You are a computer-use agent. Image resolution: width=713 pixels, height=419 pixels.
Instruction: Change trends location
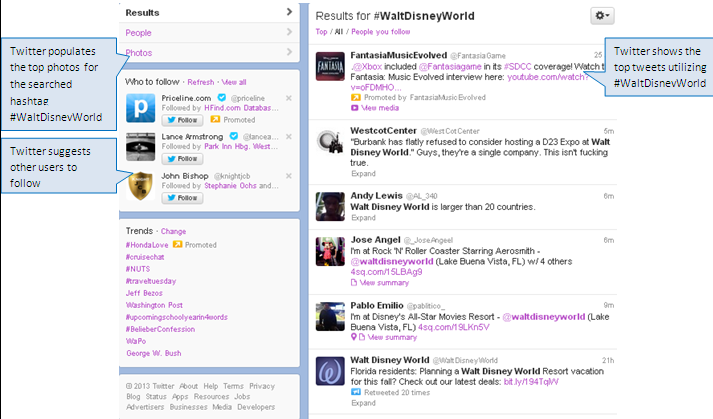[173, 231]
